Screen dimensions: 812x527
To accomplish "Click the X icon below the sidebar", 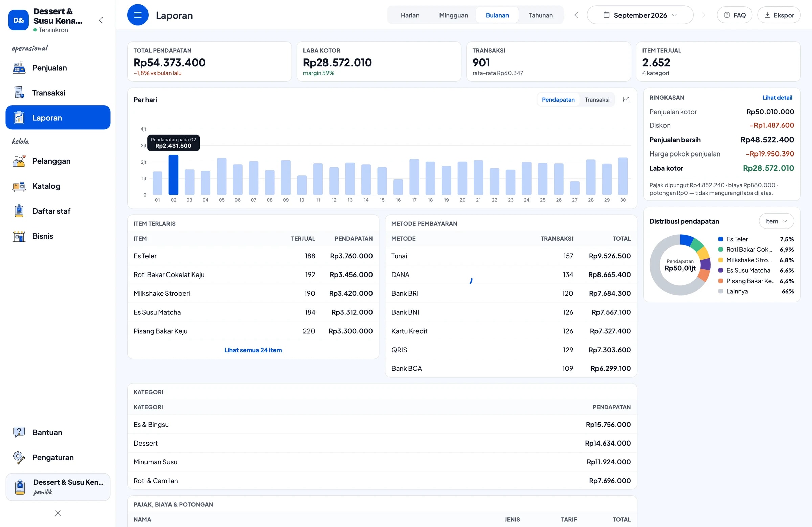I will tap(58, 513).
